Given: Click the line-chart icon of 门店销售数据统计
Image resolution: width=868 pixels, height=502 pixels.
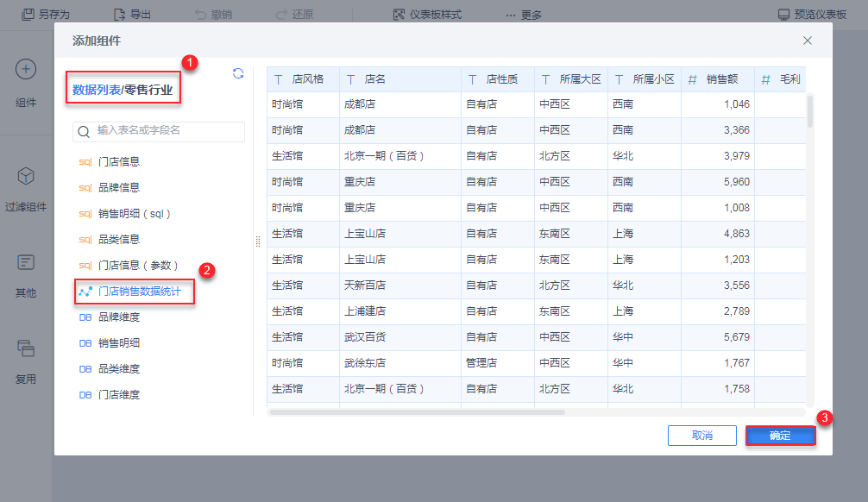Looking at the screenshot, I should click(x=85, y=292).
